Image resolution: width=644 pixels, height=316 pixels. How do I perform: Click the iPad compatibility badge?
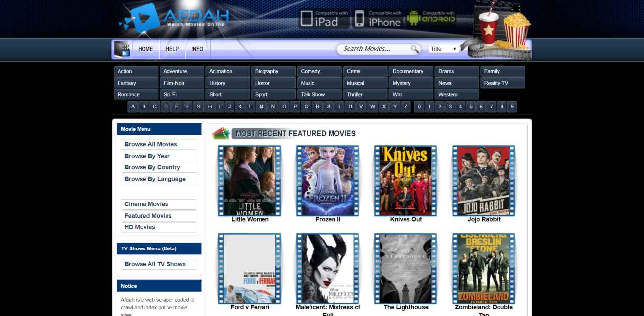click(324, 19)
